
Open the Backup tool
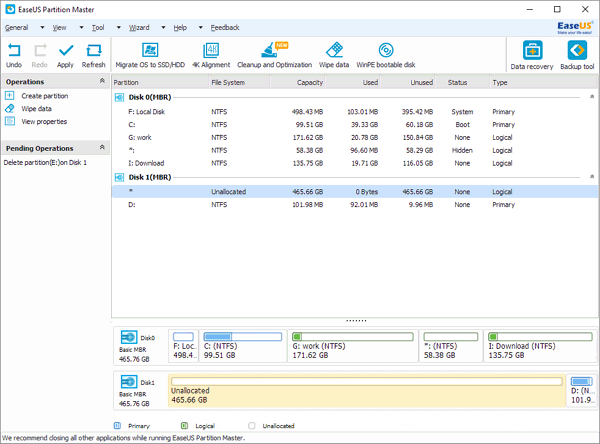click(x=577, y=56)
